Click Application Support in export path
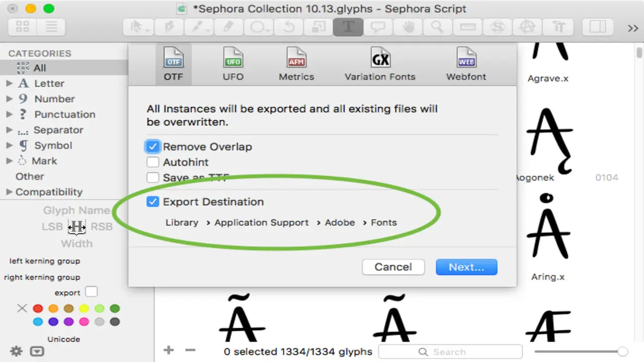The image size is (644, 362). (x=262, y=222)
